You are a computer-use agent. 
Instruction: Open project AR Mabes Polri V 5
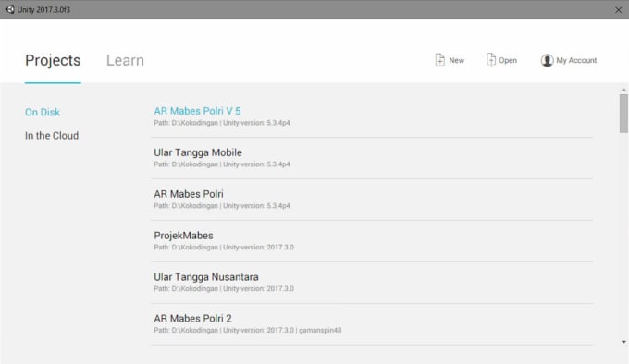(x=197, y=111)
